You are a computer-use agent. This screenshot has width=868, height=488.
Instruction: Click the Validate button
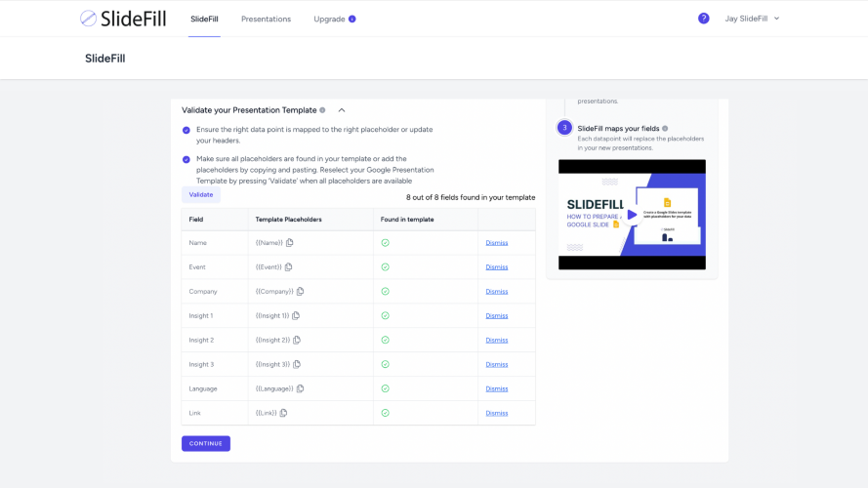pos(201,195)
